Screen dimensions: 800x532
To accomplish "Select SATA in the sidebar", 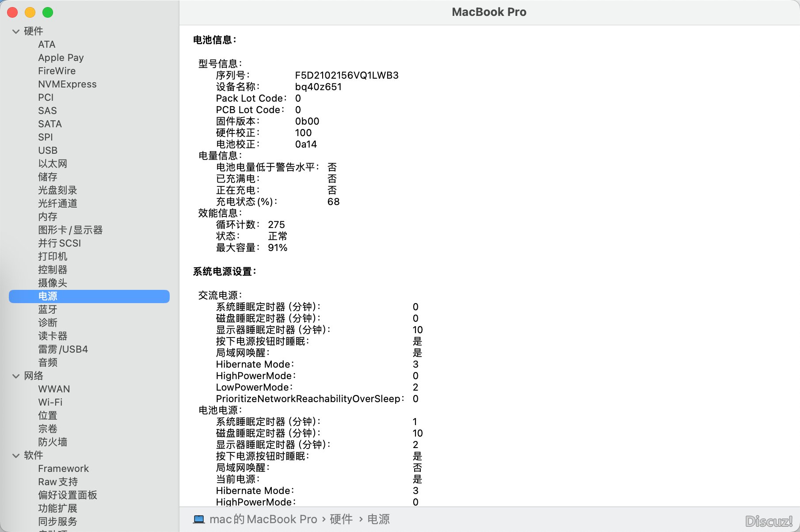I will click(50, 124).
